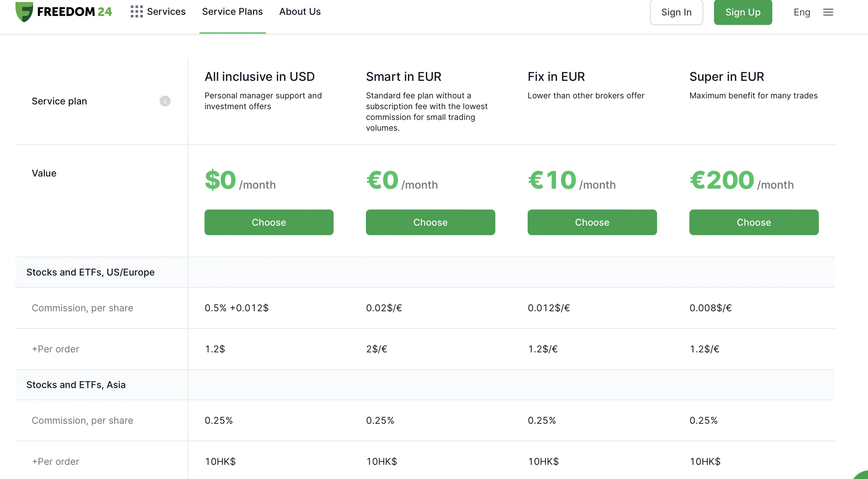Click the 0.5% +0.012$ commission value
Viewport: 868px width, 479px height.
coord(237,308)
